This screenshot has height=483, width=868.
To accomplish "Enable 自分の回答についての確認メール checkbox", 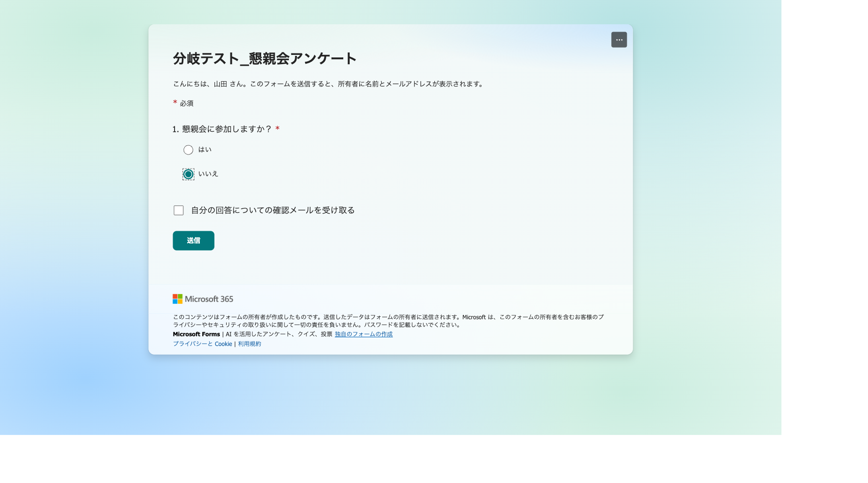I will 178,210.
